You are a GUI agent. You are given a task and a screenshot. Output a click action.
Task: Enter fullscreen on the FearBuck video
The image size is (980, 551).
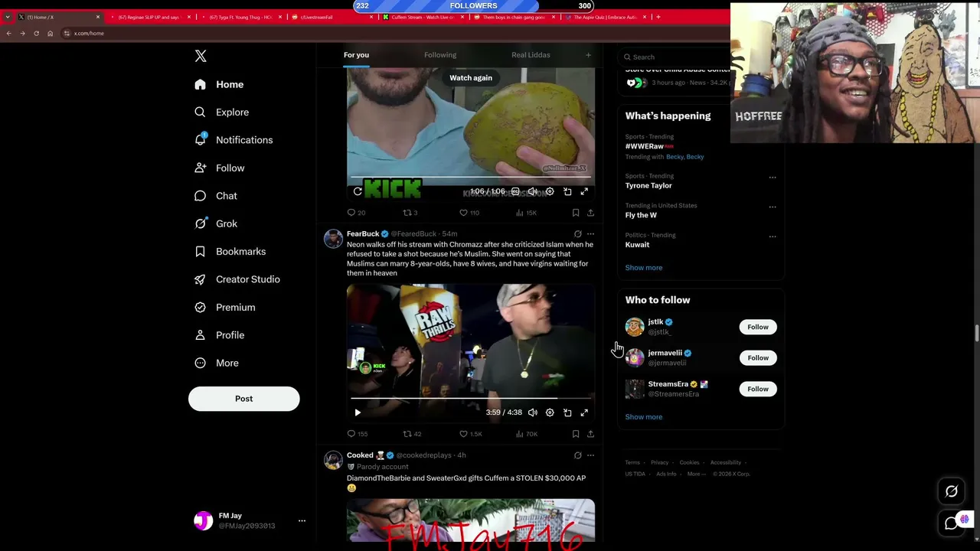(584, 412)
